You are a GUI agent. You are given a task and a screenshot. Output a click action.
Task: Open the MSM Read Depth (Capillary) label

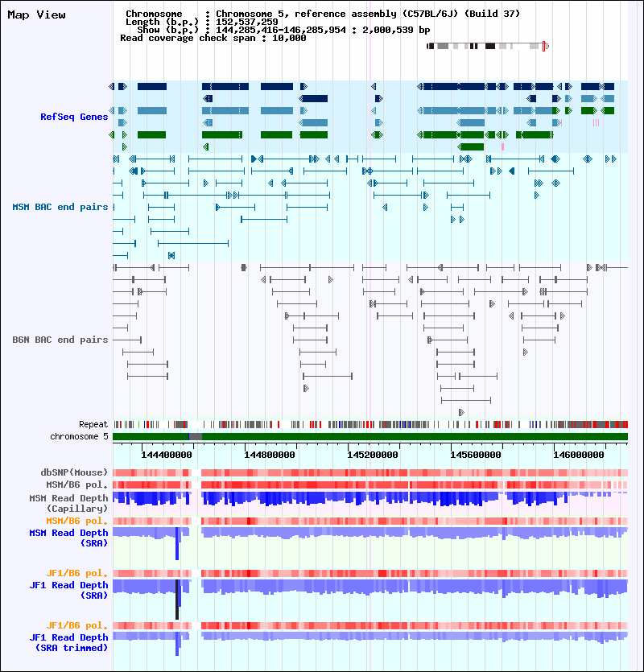(68, 503)
